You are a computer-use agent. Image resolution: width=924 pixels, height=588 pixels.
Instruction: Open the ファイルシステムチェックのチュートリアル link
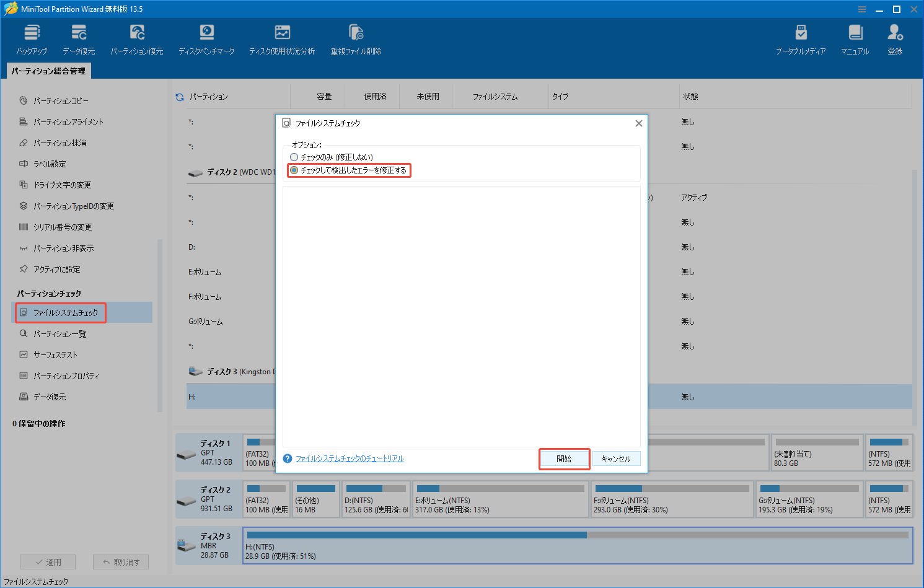(x=349, y=459)
